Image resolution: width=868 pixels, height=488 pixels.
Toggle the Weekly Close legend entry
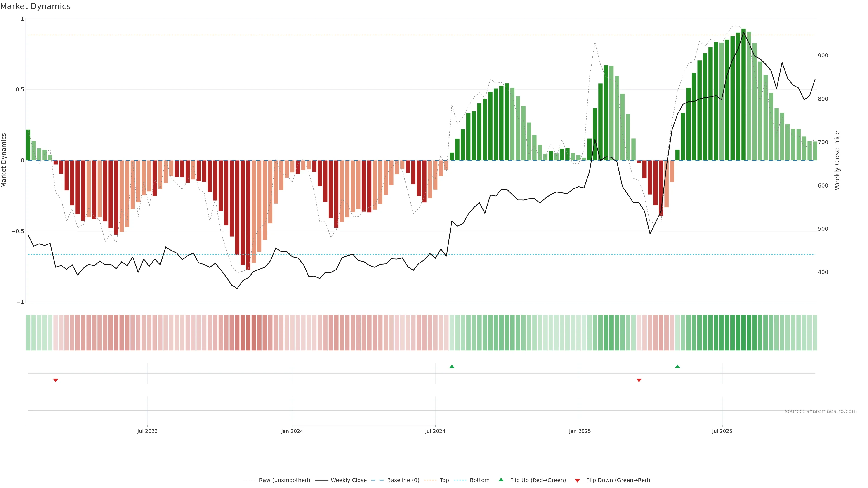coord(348,480)
